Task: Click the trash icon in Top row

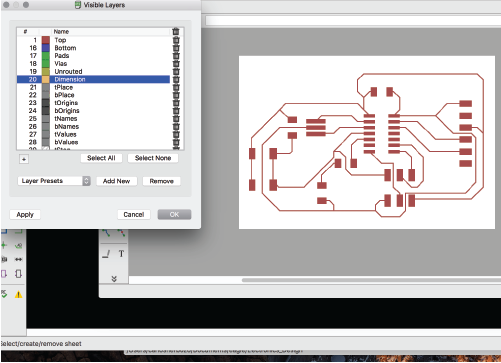Action: click(176, 40)
